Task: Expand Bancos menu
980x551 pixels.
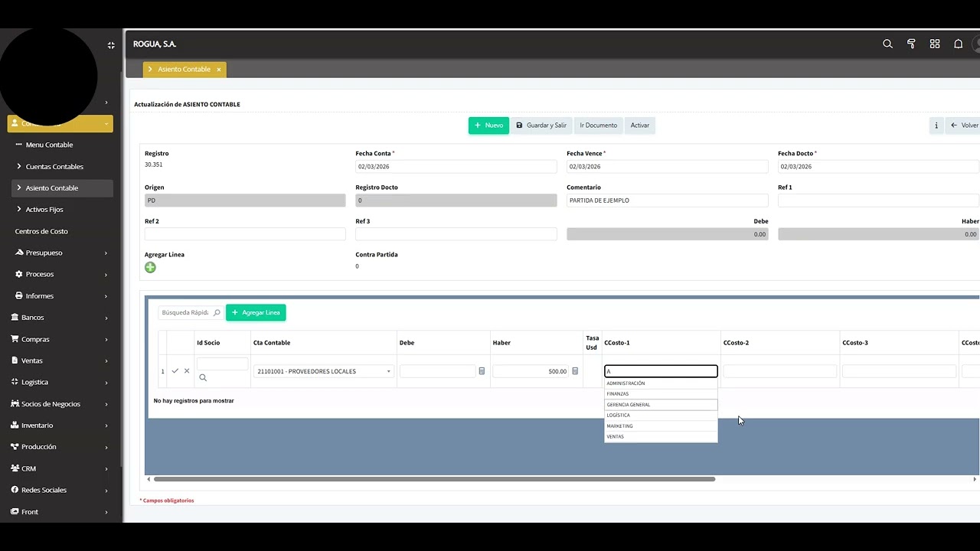Action: tap(60, 317)
